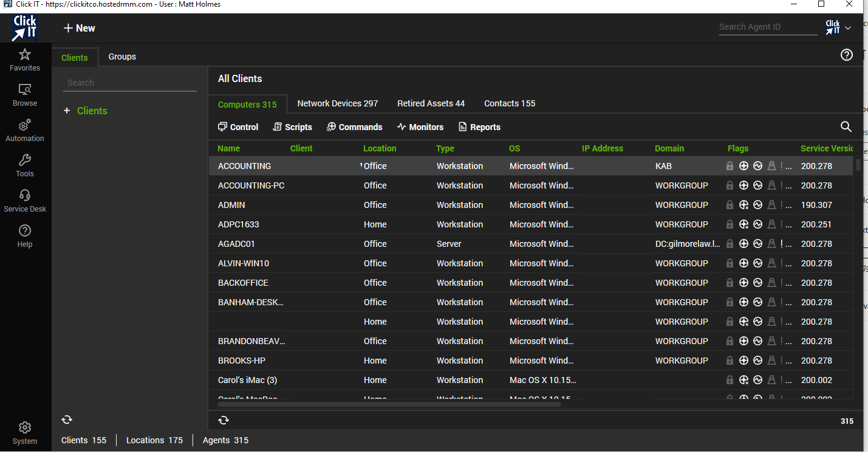Click the magnifier to search computers
The height and width of the screenshot is (456, 868).
(x=846, y=126)
